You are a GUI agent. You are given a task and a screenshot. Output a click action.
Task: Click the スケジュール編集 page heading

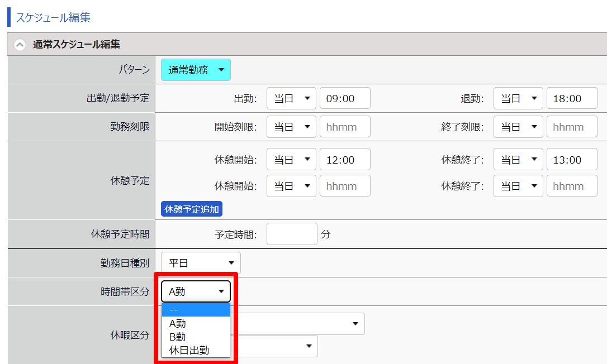(x=54, y=17)
